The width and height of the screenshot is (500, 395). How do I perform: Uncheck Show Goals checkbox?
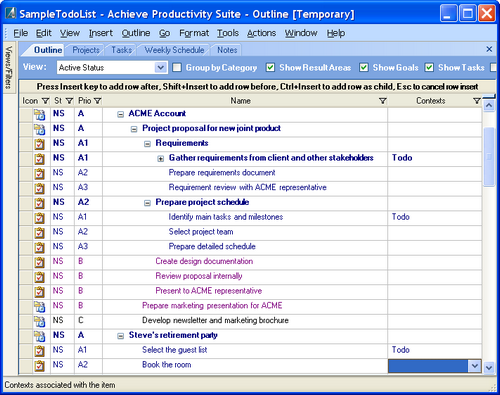point(364,68)
